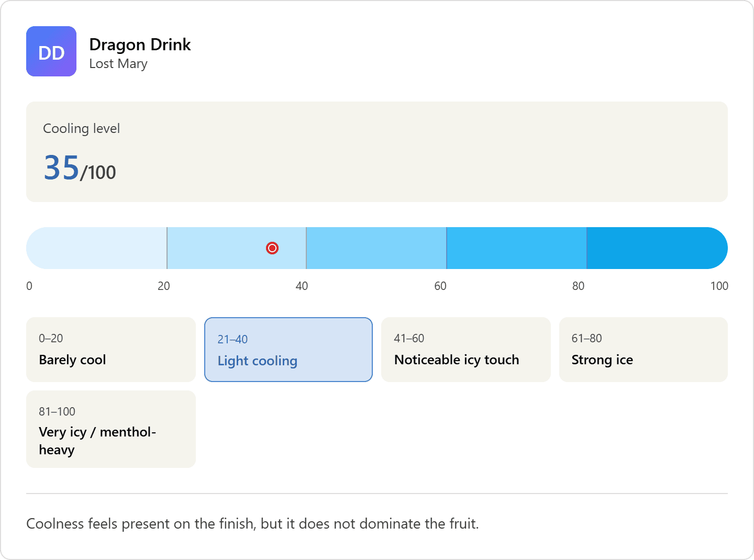This screenshot has height=560, width=754.
Task: Select the Very icy / menthol-heavy card
Action: pyautogui.click(x=110, y=429)
